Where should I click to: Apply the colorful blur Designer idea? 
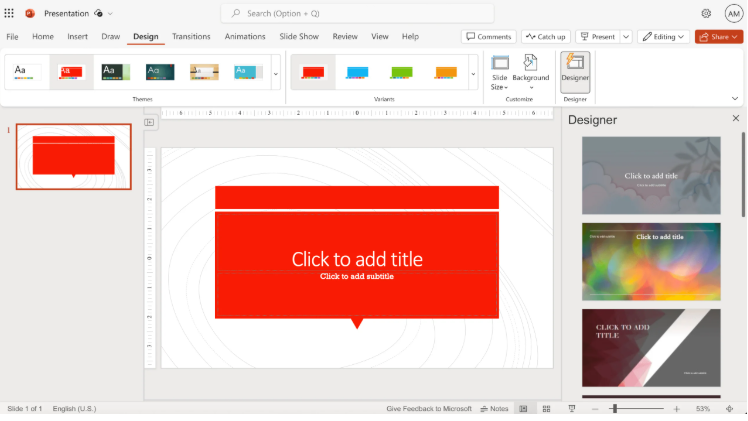(651, 262)
